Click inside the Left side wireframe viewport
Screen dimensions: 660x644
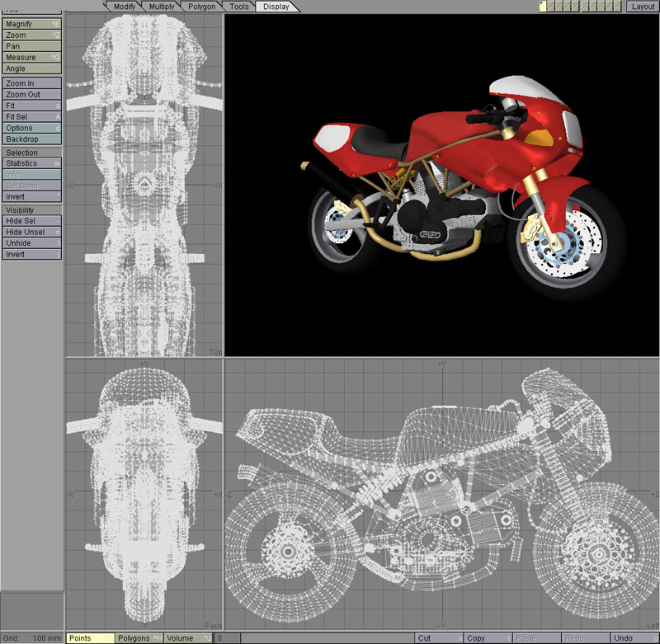442,494
